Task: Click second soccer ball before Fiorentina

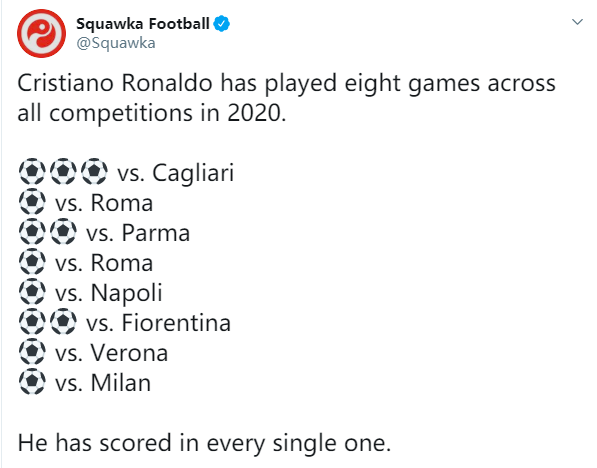Action: 64,322
